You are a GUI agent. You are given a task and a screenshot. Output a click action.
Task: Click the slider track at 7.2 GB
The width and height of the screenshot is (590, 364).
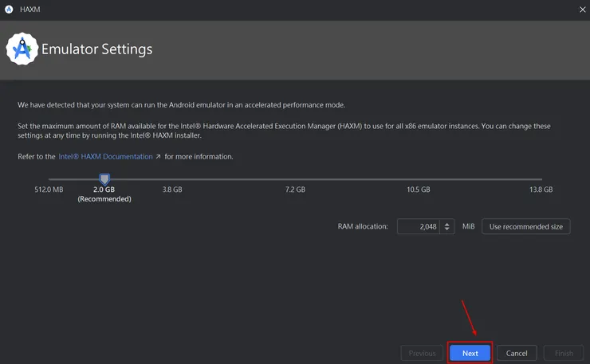(x=295, y=179)
